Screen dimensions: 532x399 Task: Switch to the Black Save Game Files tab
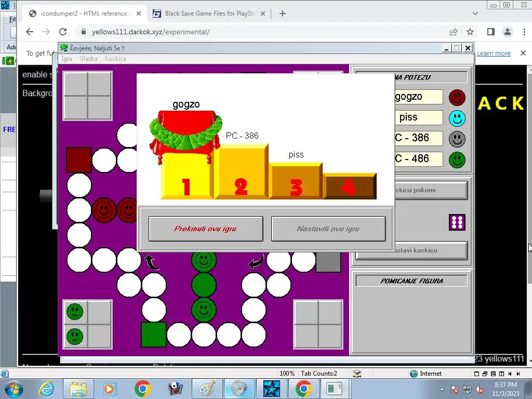(x=210, y=14)
